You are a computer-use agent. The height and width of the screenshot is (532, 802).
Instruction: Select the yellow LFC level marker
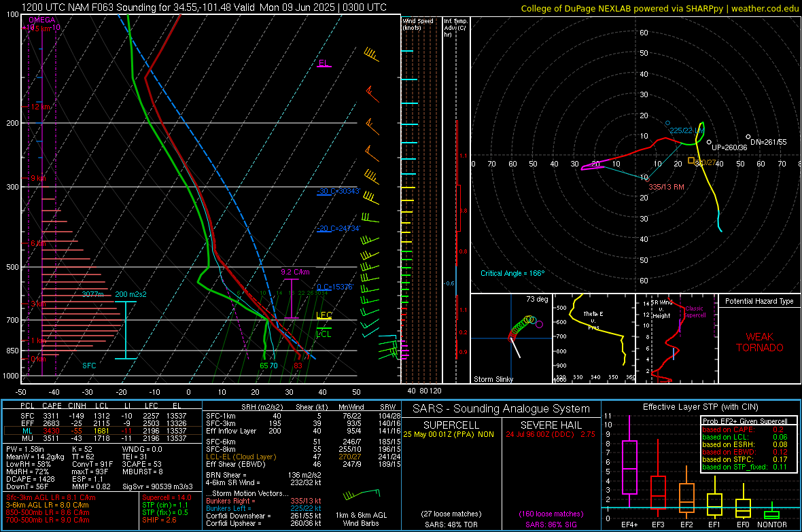pos(324,315)
